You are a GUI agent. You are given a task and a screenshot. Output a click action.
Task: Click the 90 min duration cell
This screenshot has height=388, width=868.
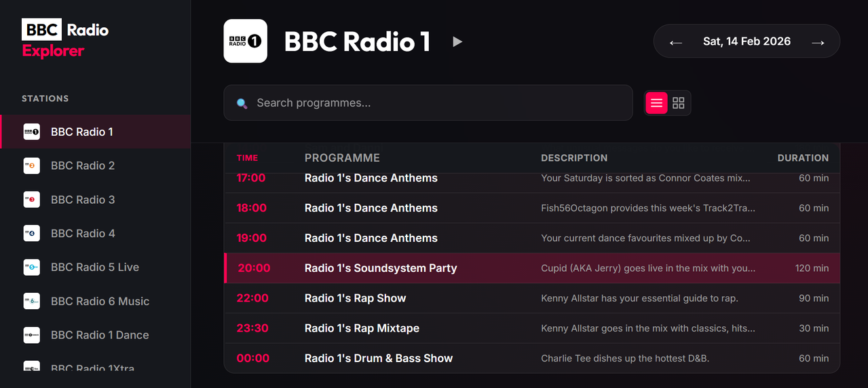(814, 298)
